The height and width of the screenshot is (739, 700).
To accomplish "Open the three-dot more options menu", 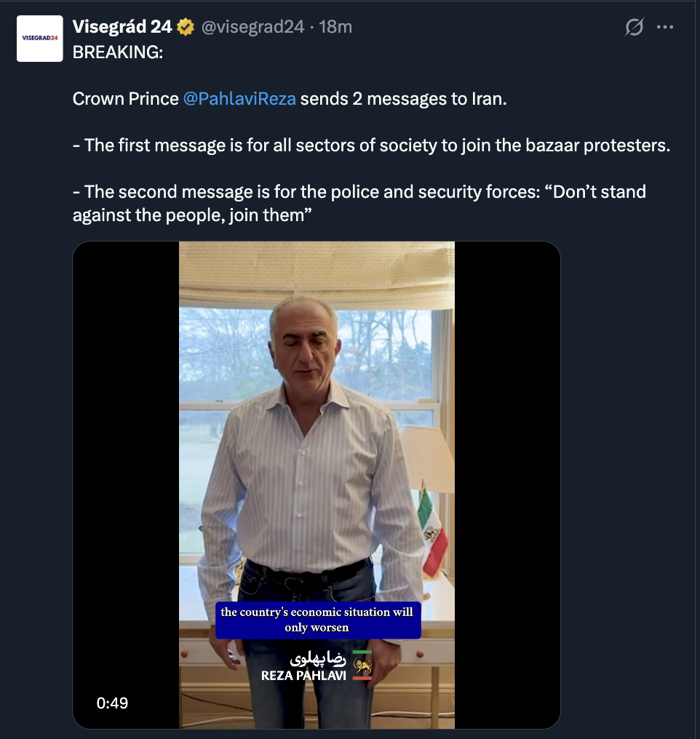I will (x=665, y=28).
